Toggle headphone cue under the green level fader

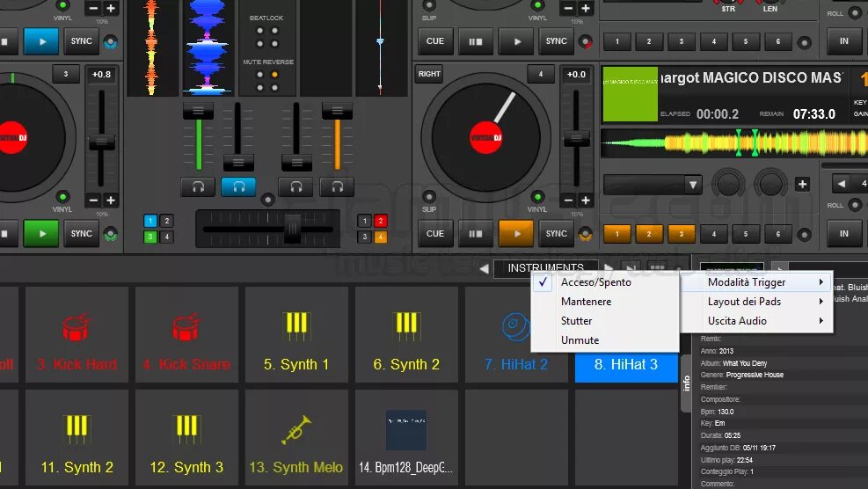click(198, 187)
